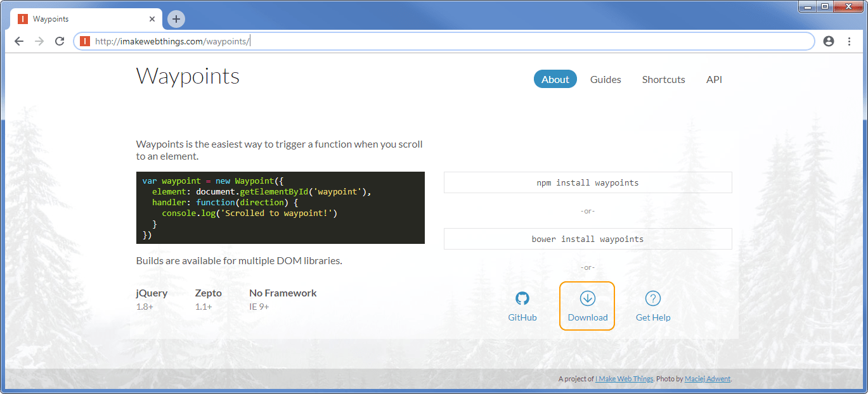This screenshot has height=394, width=868.
Task: Follow the Maciej Adwent photo credit link
Action: (708, 379)
